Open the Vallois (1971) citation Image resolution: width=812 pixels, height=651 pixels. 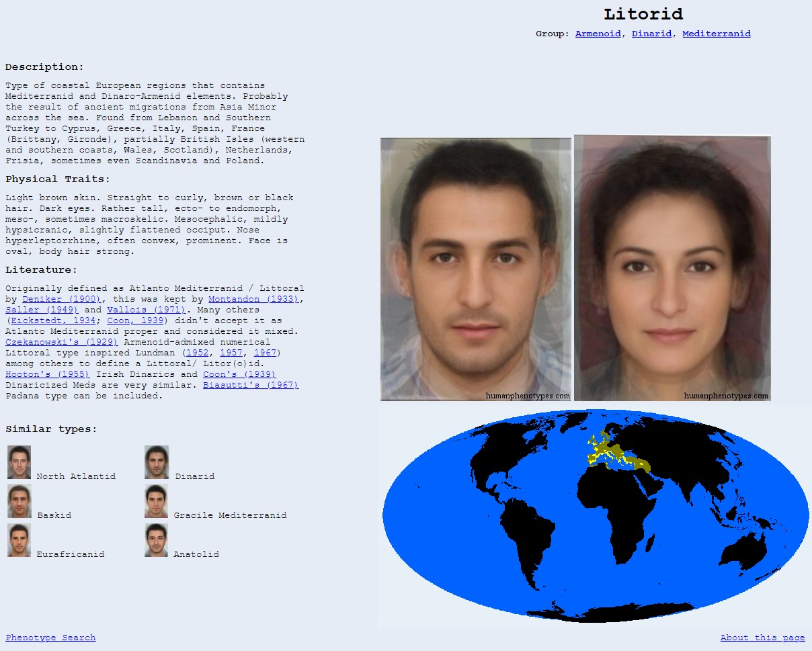(146, 310)
